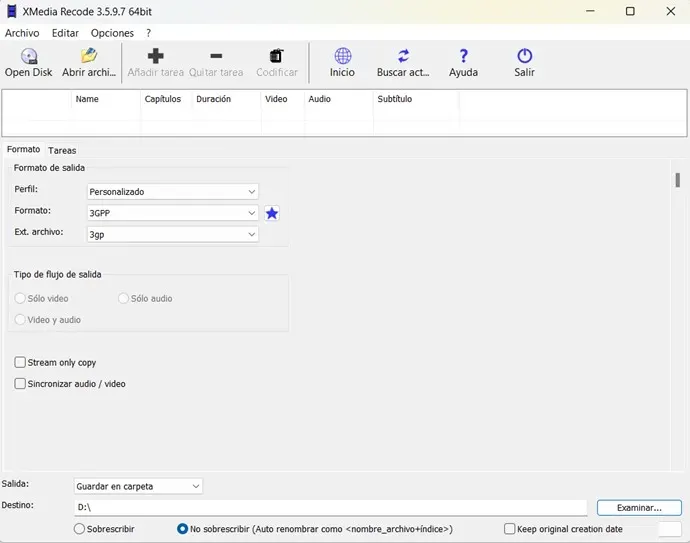Check updates with Buscar act. icon
Screen dimensions: 690x543
(403, 56)
